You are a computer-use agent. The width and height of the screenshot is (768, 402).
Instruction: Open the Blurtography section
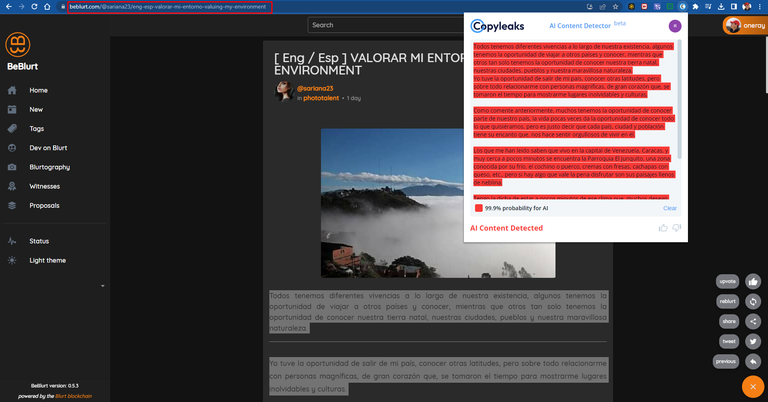click(49, 167)
